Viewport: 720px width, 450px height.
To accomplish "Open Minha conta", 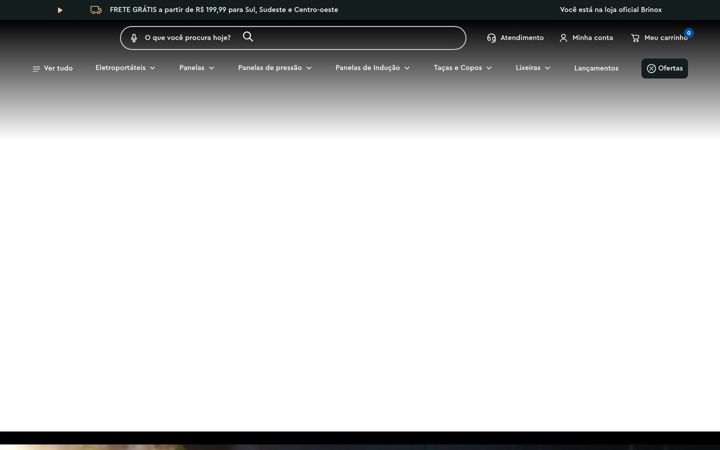I will [x=586, y=38].
